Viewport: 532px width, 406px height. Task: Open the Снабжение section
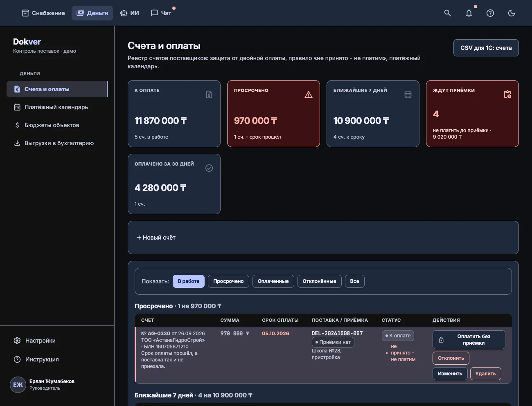(43, 13)
